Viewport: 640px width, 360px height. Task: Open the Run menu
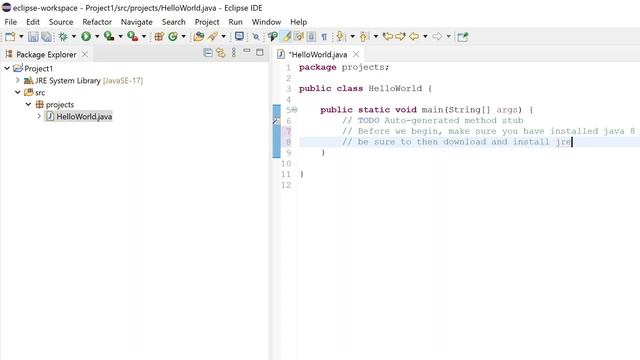click(235, 22)
